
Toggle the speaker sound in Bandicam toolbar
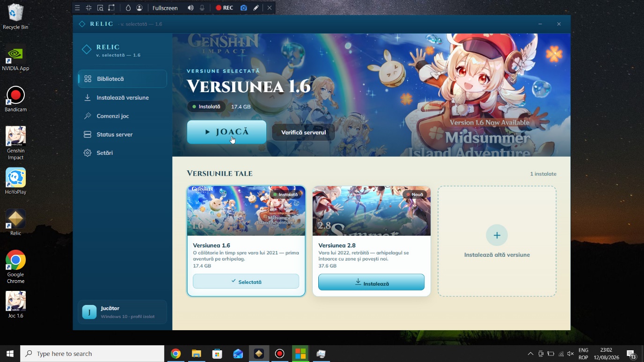tap(190, 8)
